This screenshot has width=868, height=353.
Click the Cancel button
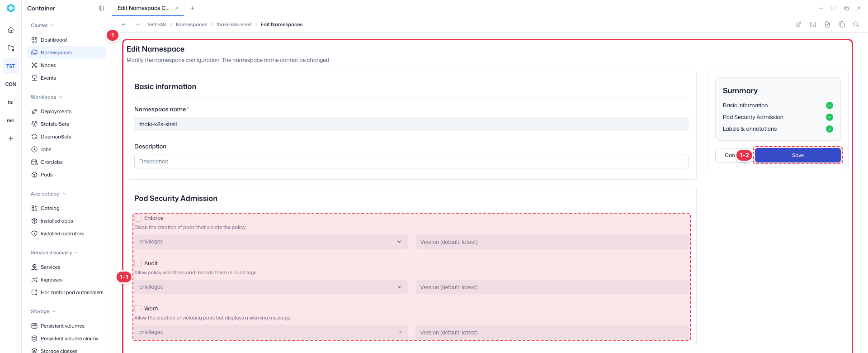click(x=733, y=155)
